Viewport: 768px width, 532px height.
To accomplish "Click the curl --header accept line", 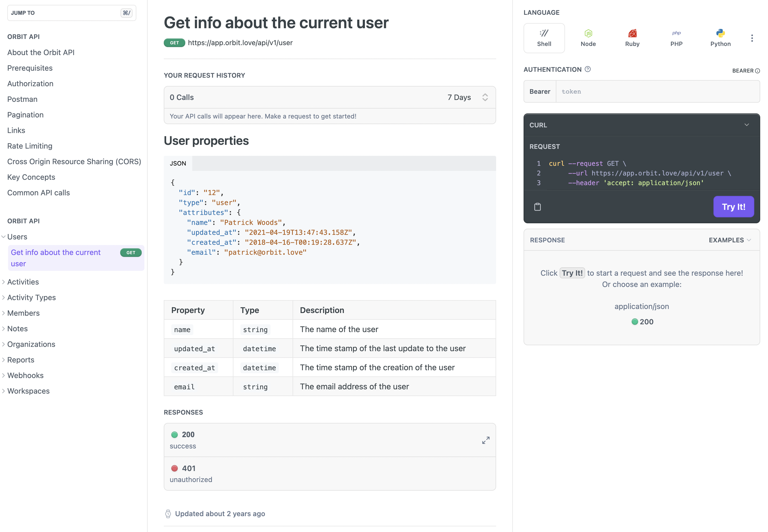I will 635,183.
